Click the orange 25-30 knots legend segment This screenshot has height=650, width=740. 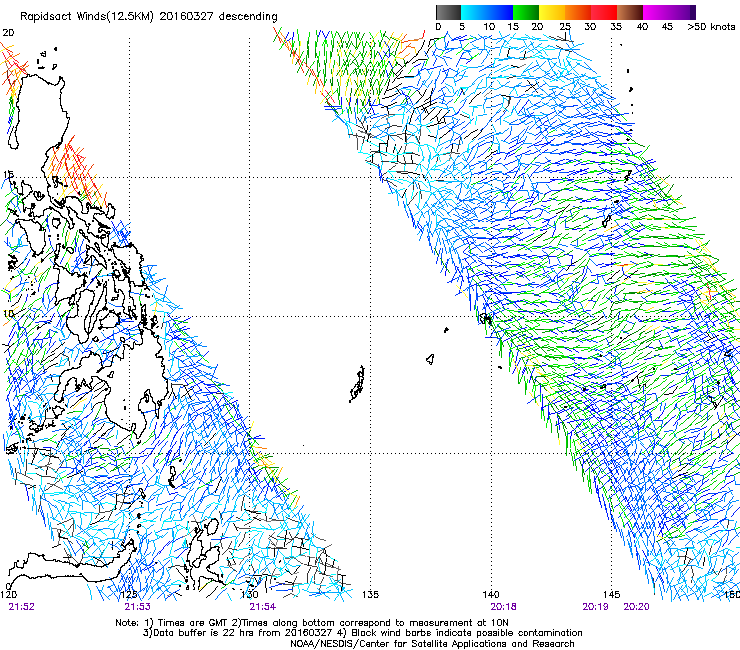click(x=578, y=12)
